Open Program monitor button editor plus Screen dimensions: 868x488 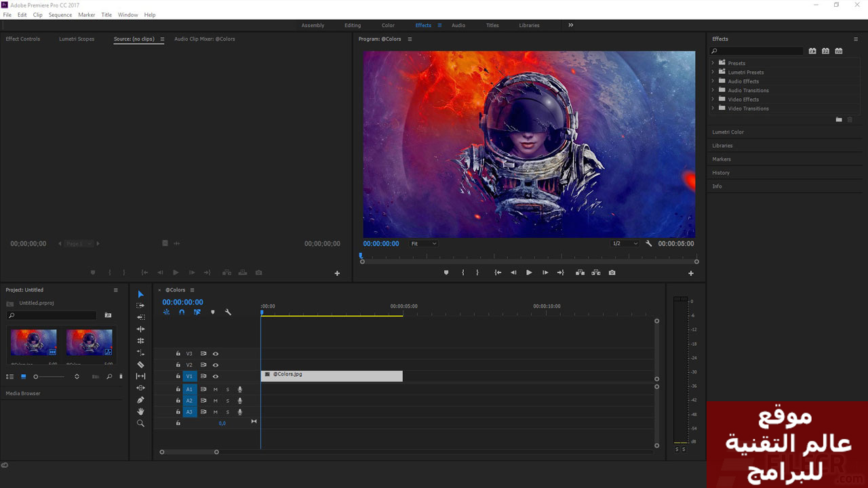(691, 273)
